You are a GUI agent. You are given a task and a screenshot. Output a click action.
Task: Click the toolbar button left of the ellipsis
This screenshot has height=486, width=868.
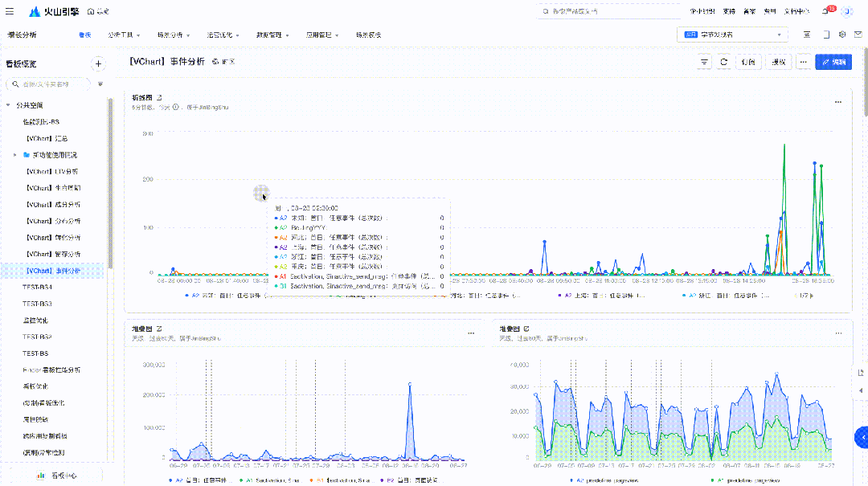click(x=779, y=62)
